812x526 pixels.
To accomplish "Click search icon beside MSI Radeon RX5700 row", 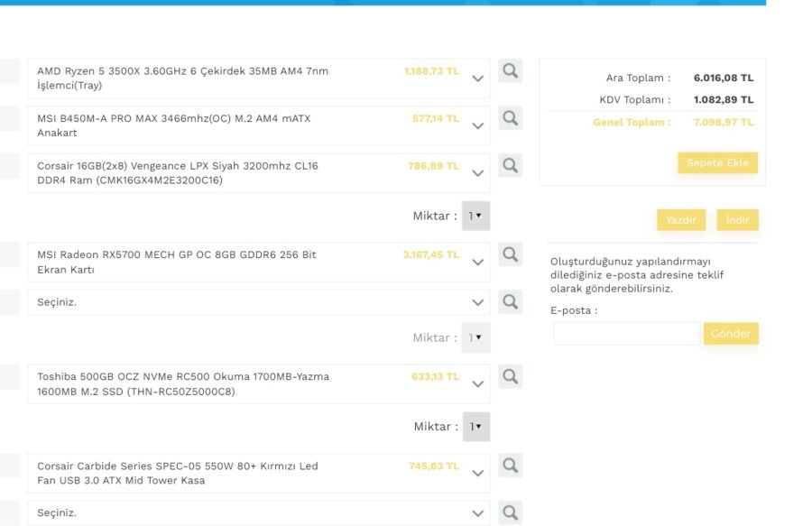I will (510, 254).
